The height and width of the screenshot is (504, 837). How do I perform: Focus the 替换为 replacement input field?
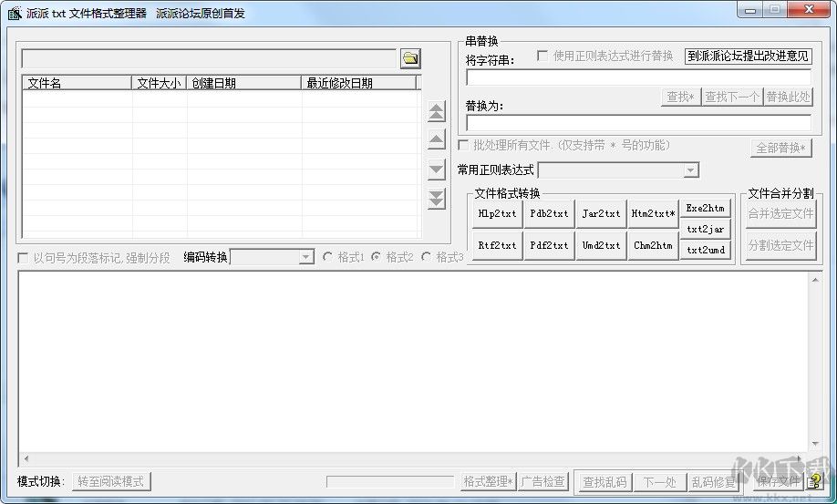638,123
